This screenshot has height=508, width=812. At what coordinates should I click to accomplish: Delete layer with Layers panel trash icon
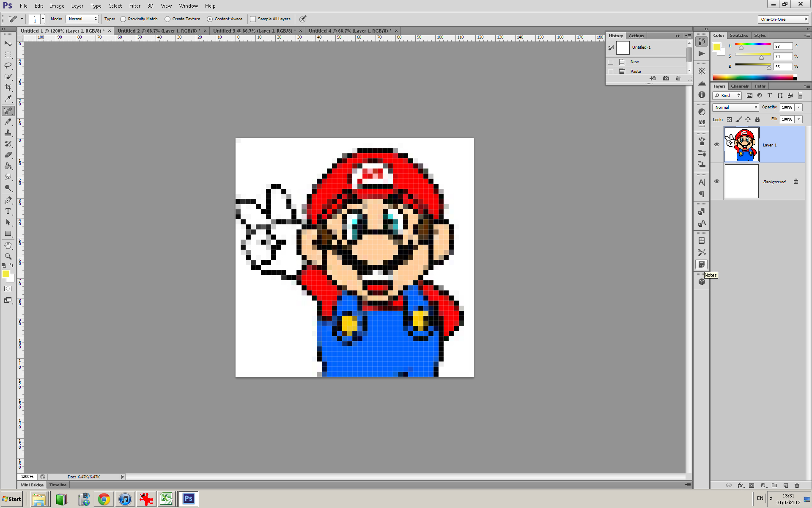(797, 485)
